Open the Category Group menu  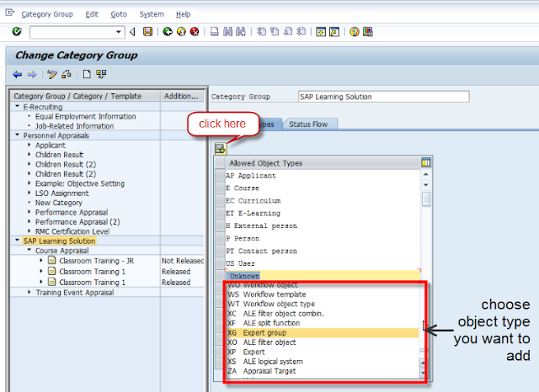47,14
